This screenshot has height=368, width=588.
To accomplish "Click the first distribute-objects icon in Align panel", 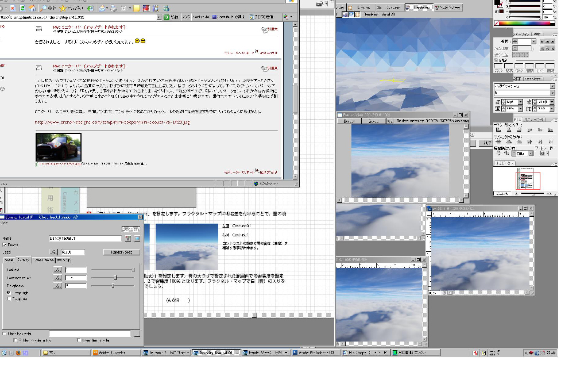I will 498,142.
